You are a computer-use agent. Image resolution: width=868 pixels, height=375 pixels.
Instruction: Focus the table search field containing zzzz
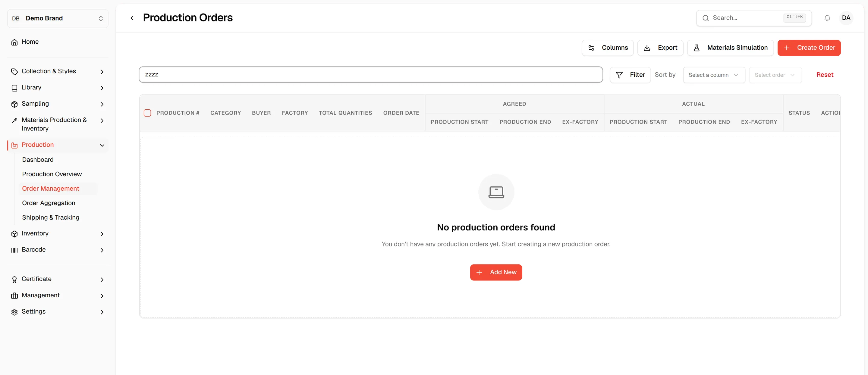370,74
